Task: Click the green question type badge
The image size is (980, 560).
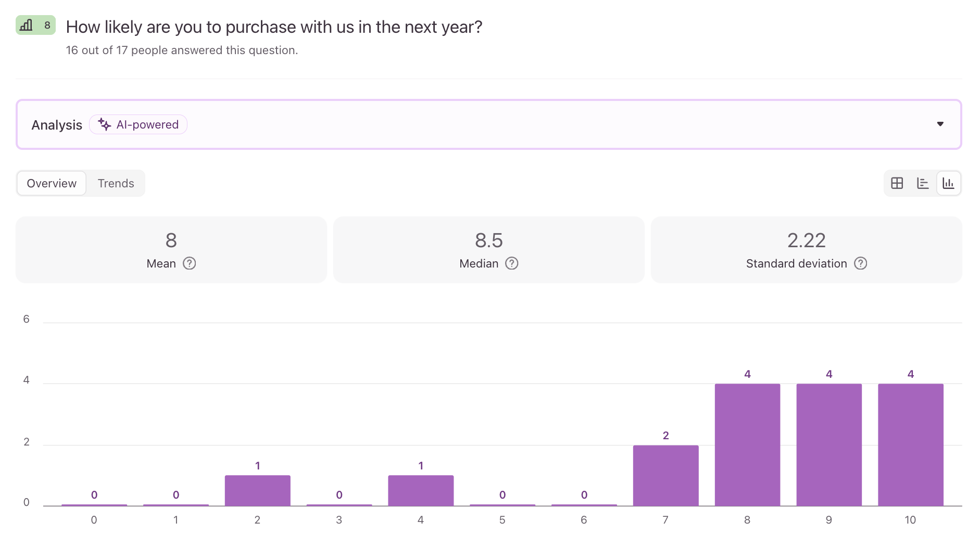Action: coord(35,25)
